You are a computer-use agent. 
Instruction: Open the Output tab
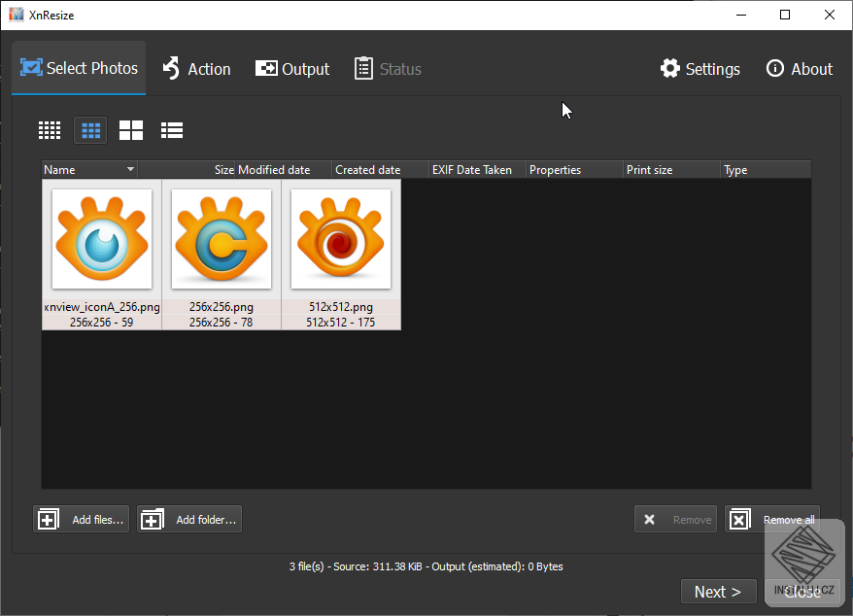tap(292, 69)
